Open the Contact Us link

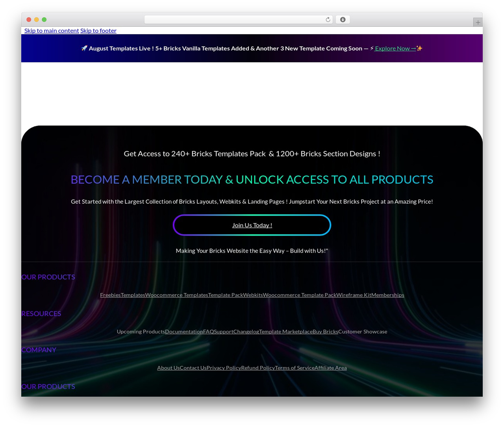pos(193,368)
